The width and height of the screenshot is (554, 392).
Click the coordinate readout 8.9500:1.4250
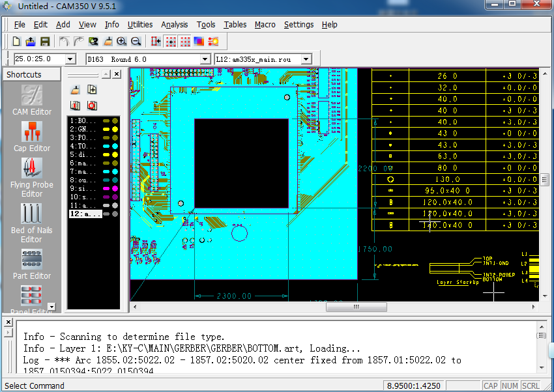coord(414,385)
